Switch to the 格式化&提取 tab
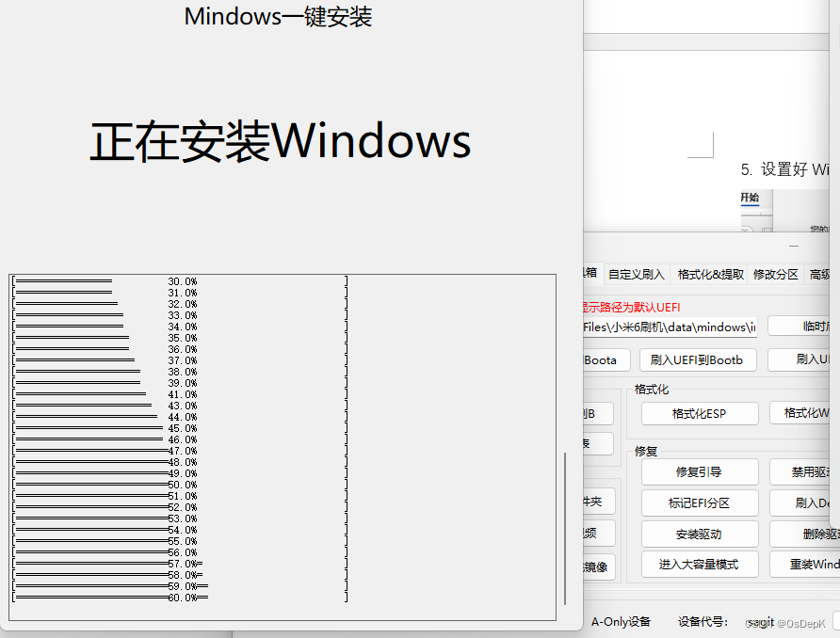 [710, 275]
